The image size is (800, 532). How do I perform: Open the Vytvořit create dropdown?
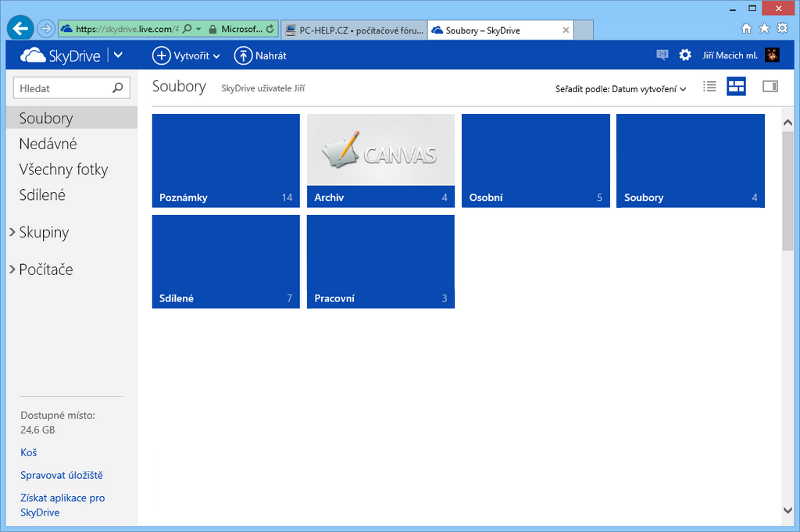[x=187, y=56]
